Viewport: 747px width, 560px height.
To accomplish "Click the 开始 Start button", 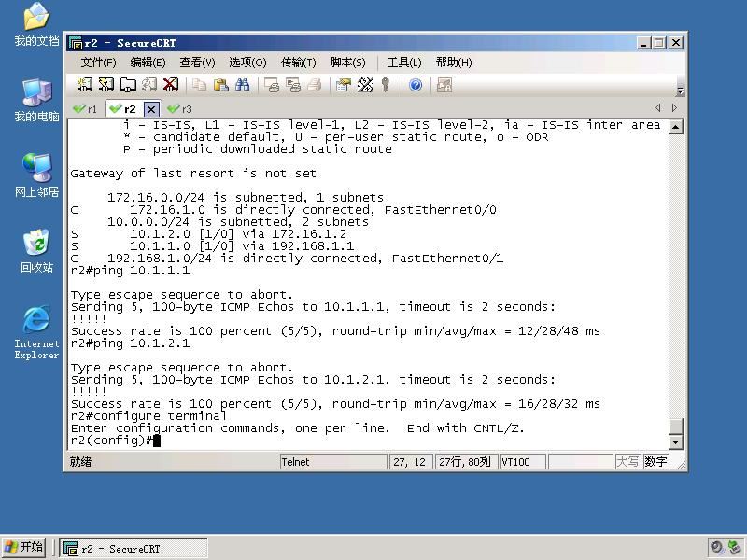I will (24, 547).
